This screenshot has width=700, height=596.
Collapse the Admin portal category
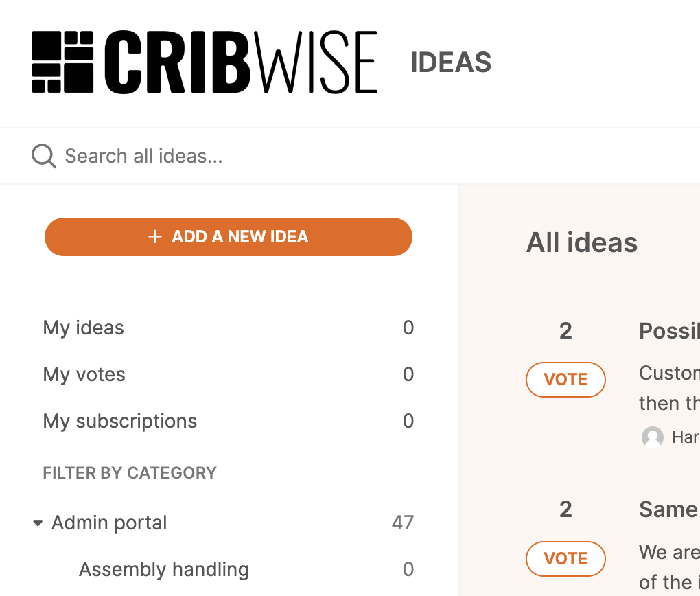(38, 523)
